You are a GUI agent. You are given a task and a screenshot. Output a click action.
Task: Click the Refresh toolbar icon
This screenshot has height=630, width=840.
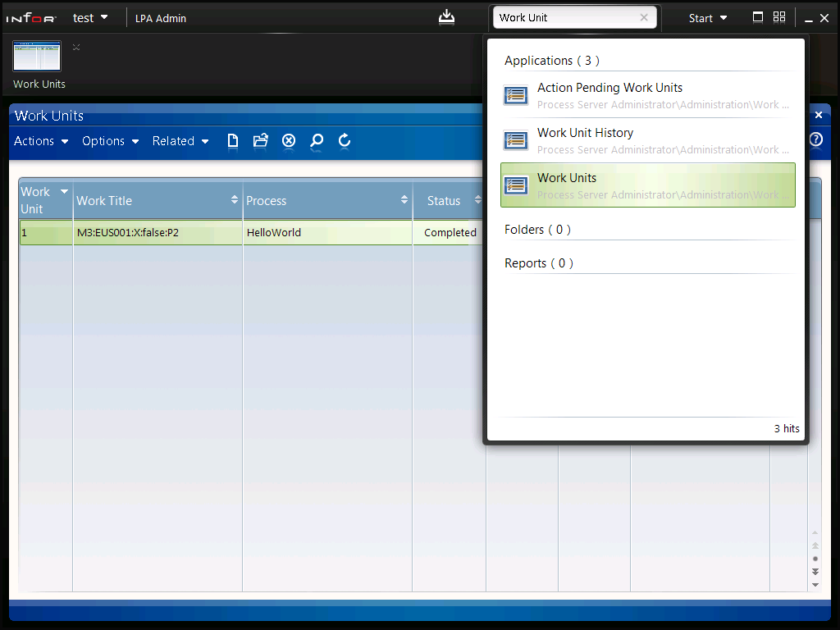pyautogui.click(x=345, y=141)
